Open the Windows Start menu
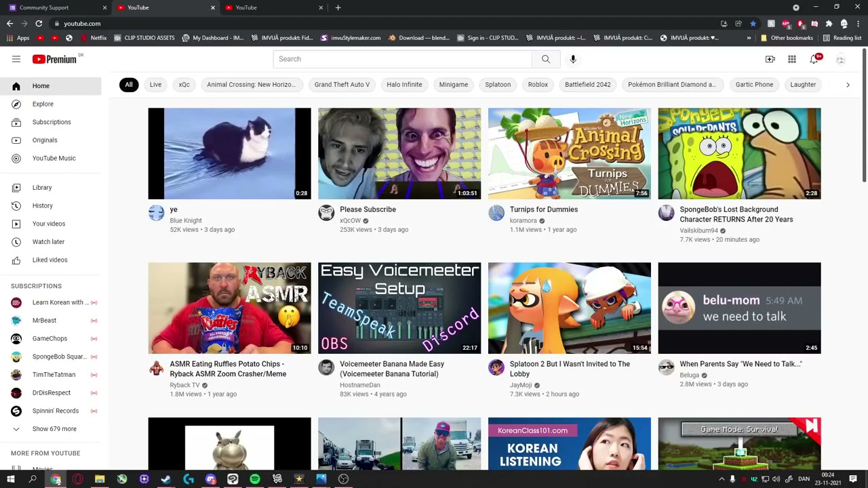 (10, 479)
